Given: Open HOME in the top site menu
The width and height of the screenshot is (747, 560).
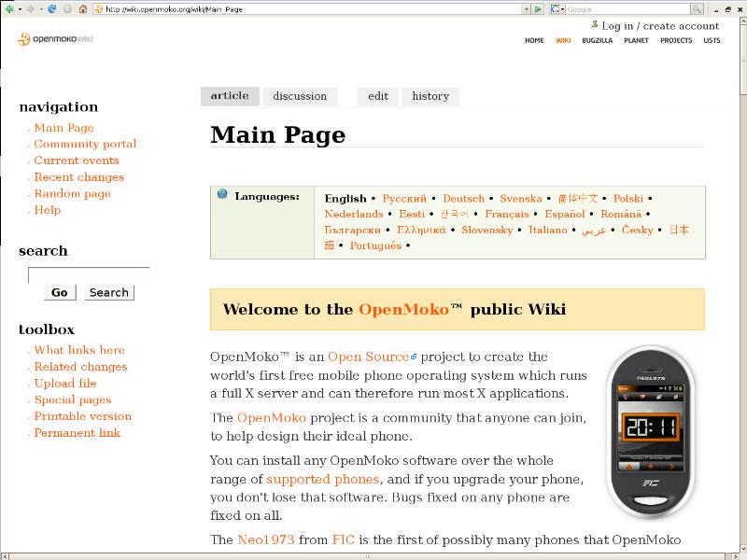Looking at the screenshot, I should click(534, 40).
